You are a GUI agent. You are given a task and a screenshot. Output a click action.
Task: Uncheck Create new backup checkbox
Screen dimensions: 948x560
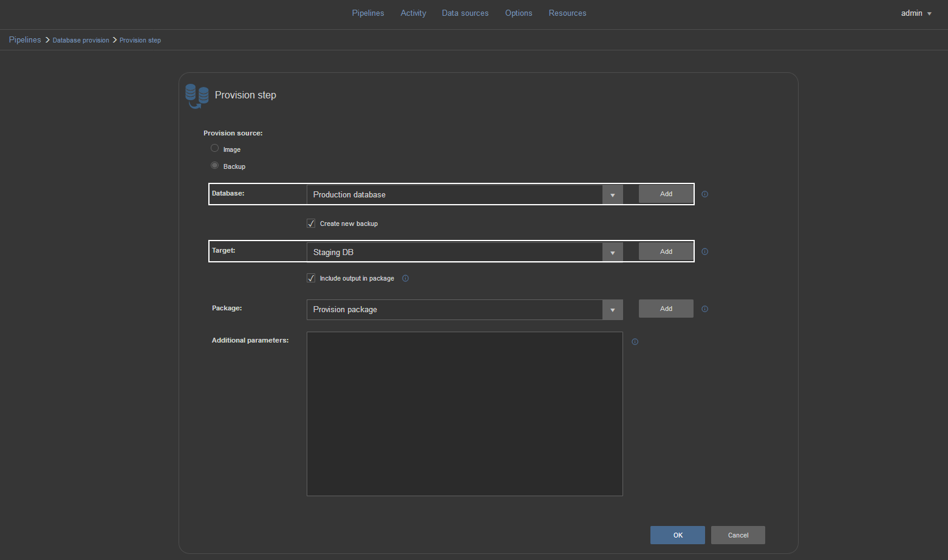coord(311,224)
